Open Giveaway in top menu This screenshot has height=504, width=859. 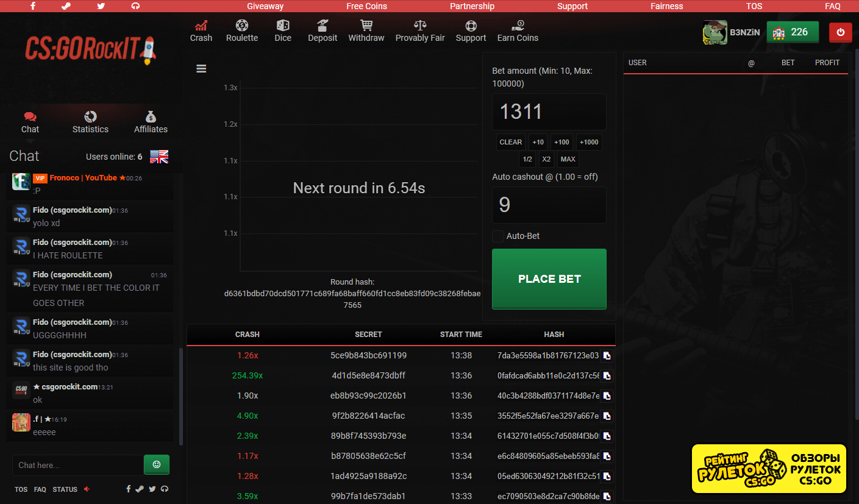click(x=265, y=6)
